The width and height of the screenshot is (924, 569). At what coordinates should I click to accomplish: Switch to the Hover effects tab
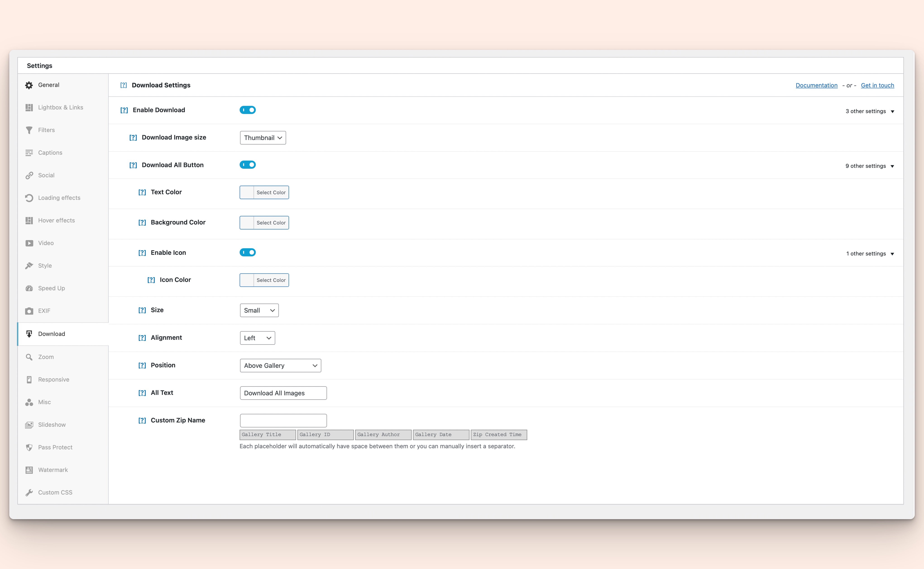click(63, 221)
